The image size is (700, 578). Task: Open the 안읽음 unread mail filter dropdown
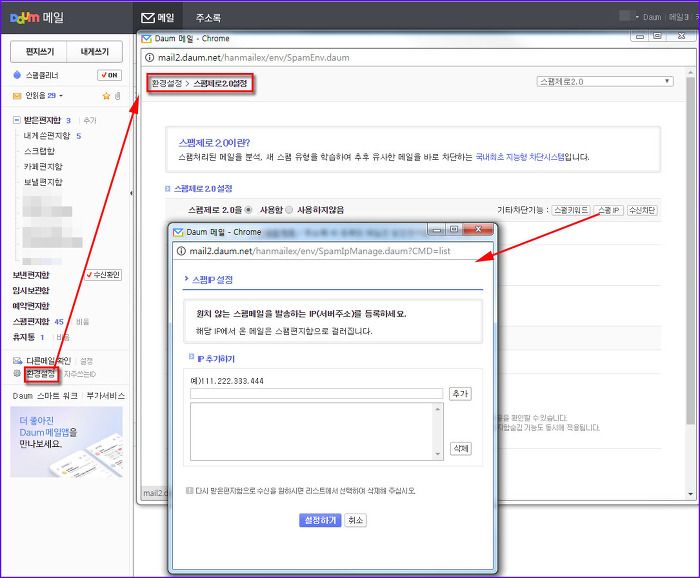[x=43, y=96]
